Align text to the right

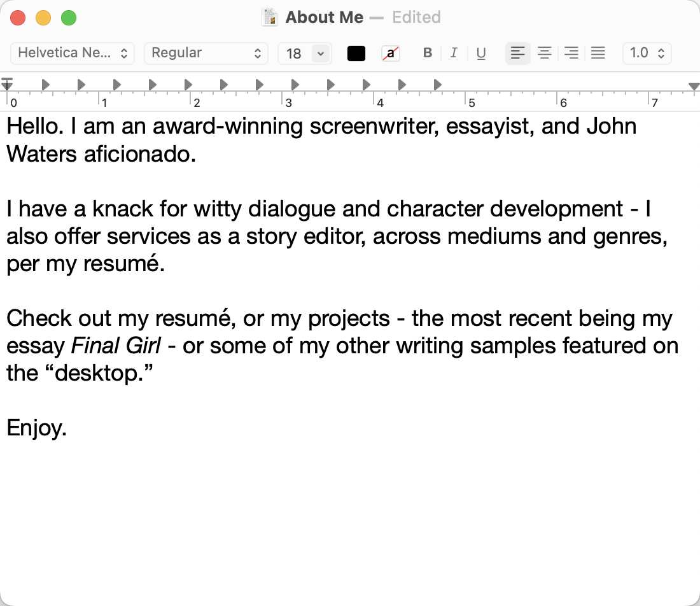(x=571, y=53)
